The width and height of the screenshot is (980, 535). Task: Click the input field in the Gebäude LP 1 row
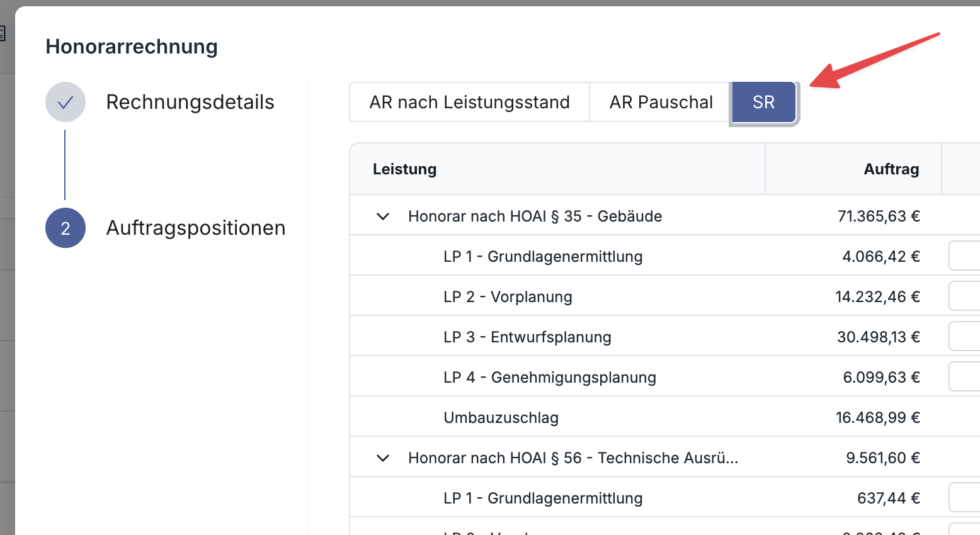click(964, 256)
